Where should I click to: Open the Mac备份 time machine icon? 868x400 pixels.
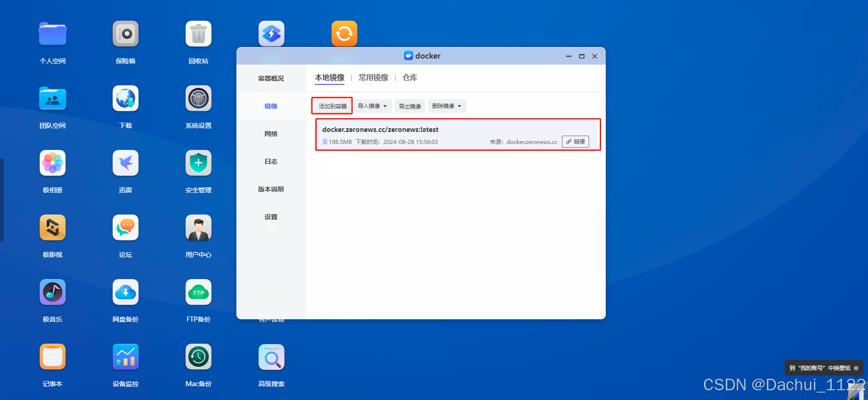point(199,357)
